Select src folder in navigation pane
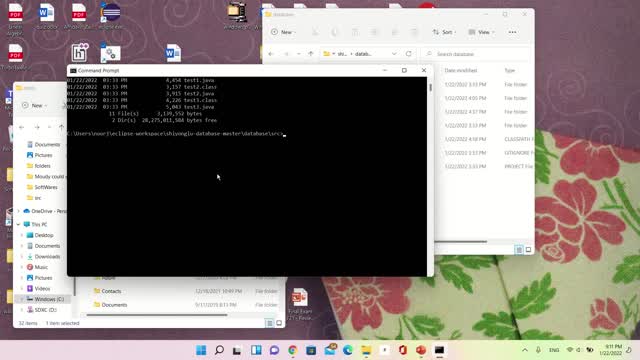 pyautogui.click(x=34, y=198)
